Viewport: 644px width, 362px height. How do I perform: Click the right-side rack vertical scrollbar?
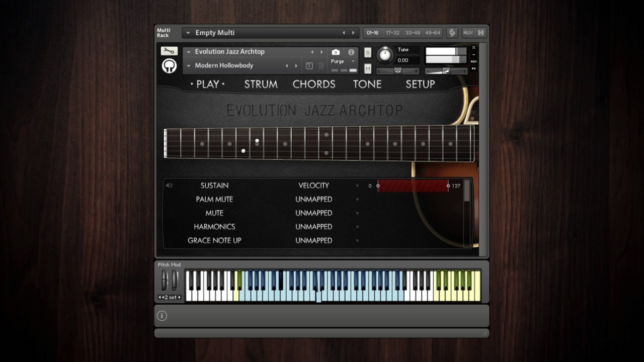(x=483, y=149)
